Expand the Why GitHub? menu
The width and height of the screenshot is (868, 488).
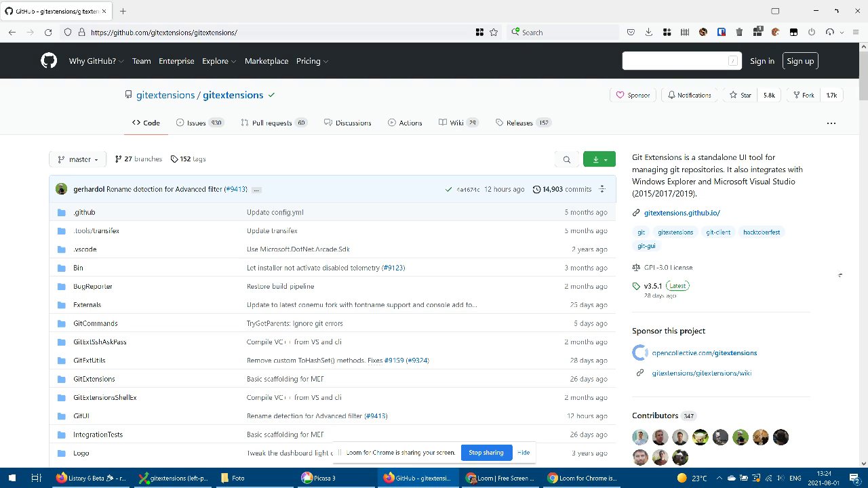96,61
